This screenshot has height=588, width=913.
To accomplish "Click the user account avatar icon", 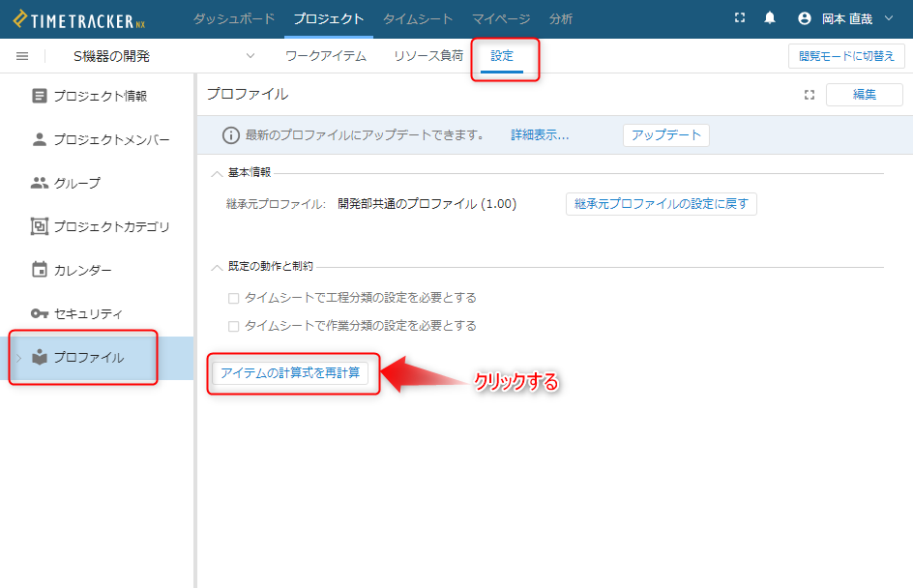I will click(804, 18).
